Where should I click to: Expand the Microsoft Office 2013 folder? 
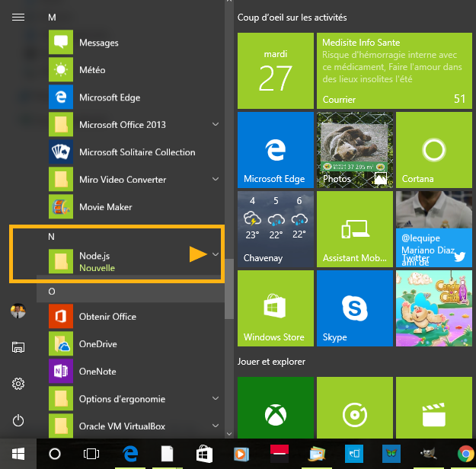[x=216, y=124]
